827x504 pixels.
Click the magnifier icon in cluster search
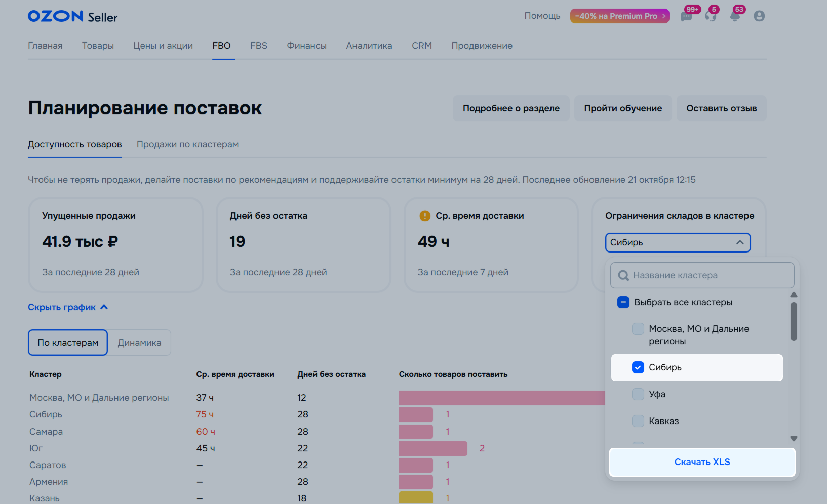click(x=623, y=275)
